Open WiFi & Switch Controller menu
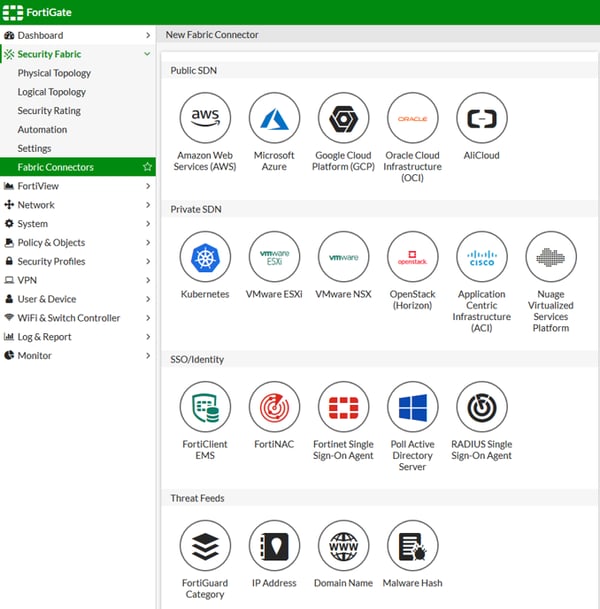 (78, 318)
